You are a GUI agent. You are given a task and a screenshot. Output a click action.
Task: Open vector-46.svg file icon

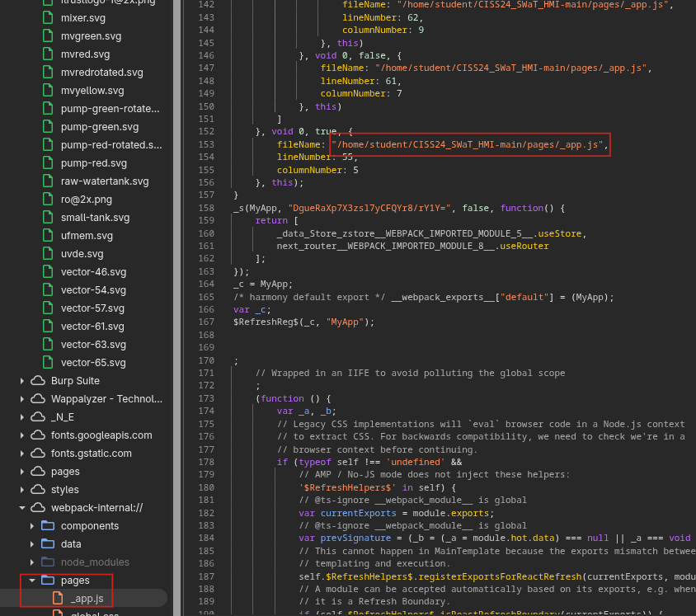48,271
